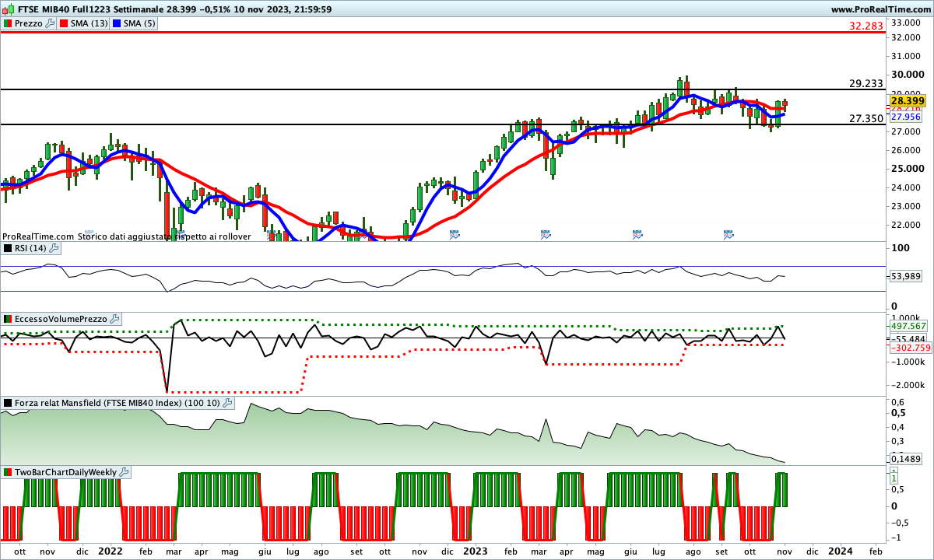Click the red 32.283 resistance level label
Screen dimensions: 934x560
[x=866, y=26]
